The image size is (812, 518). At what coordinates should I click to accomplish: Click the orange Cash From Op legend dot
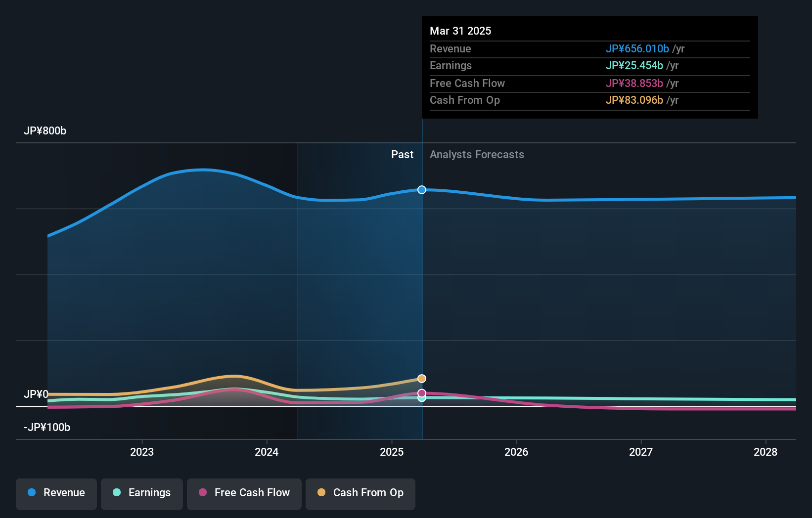[321, 492]
